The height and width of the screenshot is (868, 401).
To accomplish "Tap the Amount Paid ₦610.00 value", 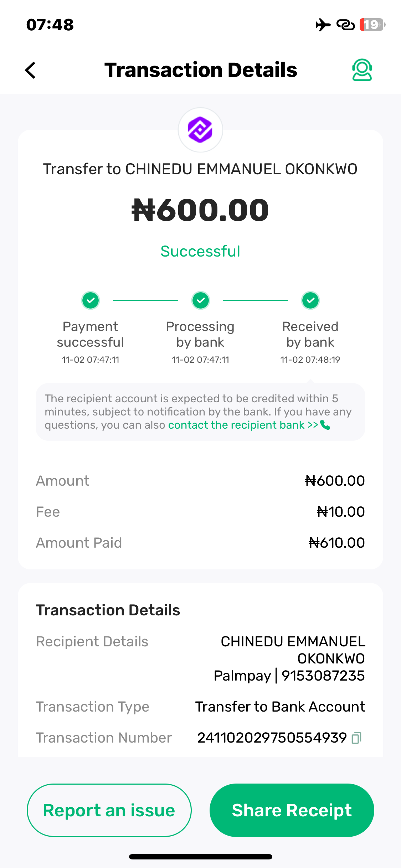I will pyautogui.click(x=336, y=543).
